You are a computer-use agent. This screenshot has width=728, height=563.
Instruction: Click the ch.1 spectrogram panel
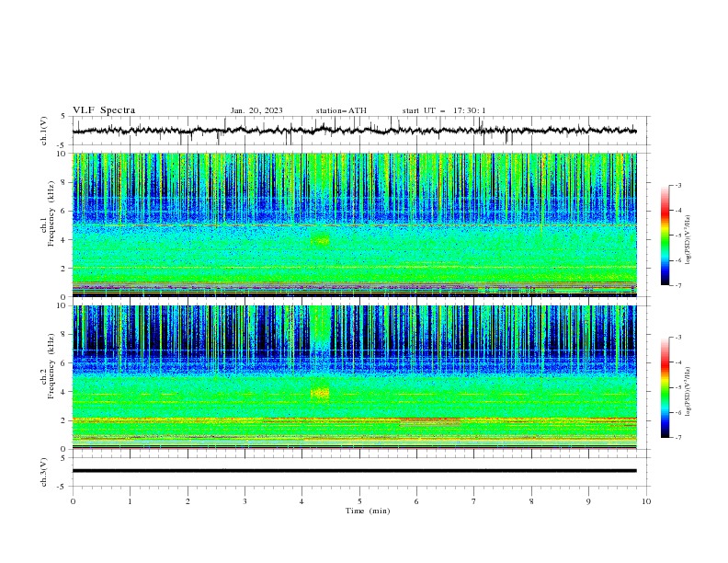[354, 224]
